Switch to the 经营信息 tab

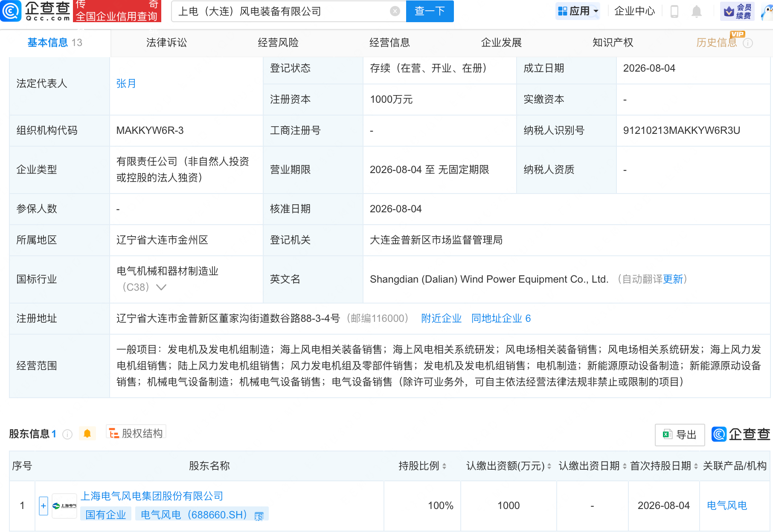[x=389, y=43]
